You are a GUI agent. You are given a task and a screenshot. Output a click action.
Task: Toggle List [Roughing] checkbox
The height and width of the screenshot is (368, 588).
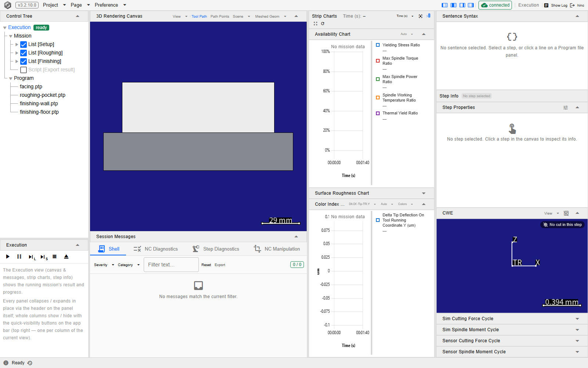point(24,53)
